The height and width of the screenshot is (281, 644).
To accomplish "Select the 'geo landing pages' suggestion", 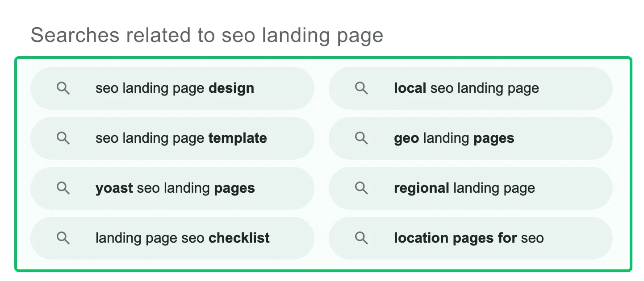I will coord(454,138).
